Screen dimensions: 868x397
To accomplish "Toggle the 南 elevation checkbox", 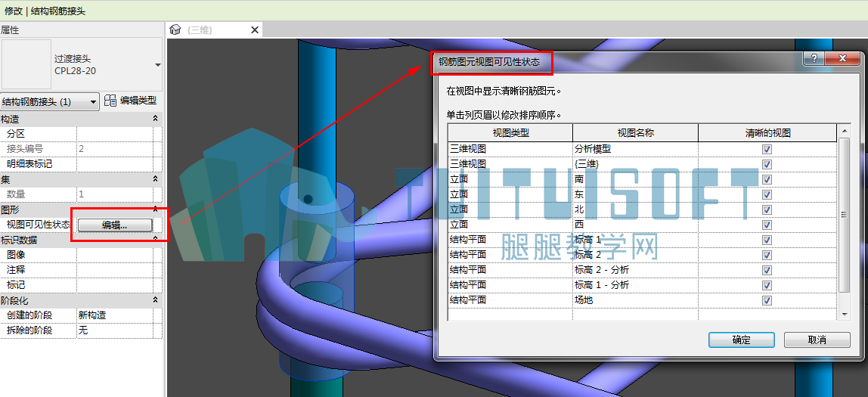I will (767, 179).
